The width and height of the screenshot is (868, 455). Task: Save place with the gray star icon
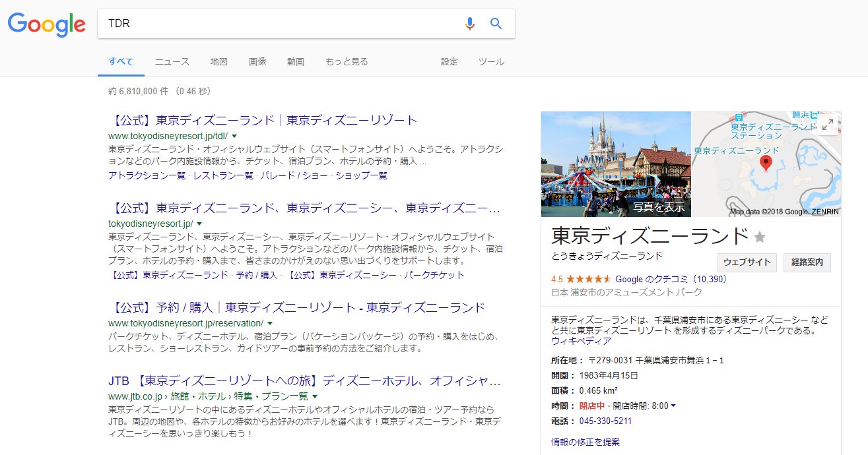tap(760, 237)
